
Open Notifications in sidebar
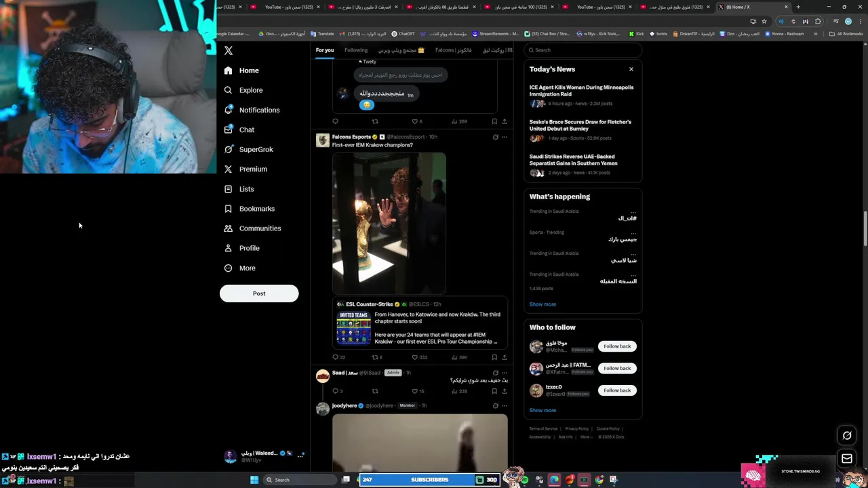pyautogui.click(x=252, y=110)
